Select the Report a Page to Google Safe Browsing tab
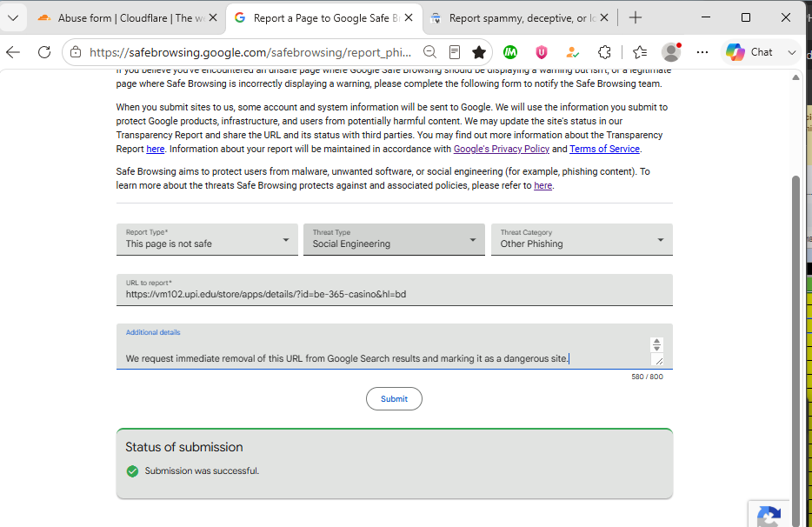Screen dimensions: 812x527 (x=323, y=18)
